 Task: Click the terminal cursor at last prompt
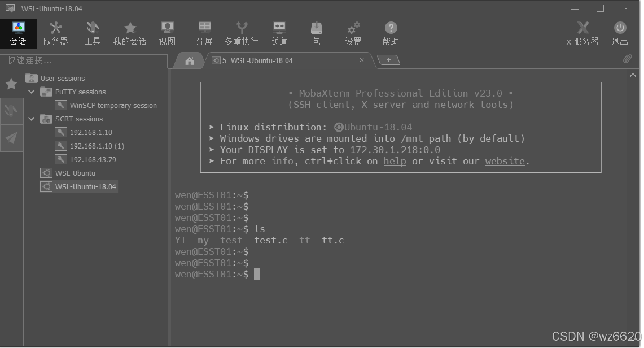coord(257,274)
